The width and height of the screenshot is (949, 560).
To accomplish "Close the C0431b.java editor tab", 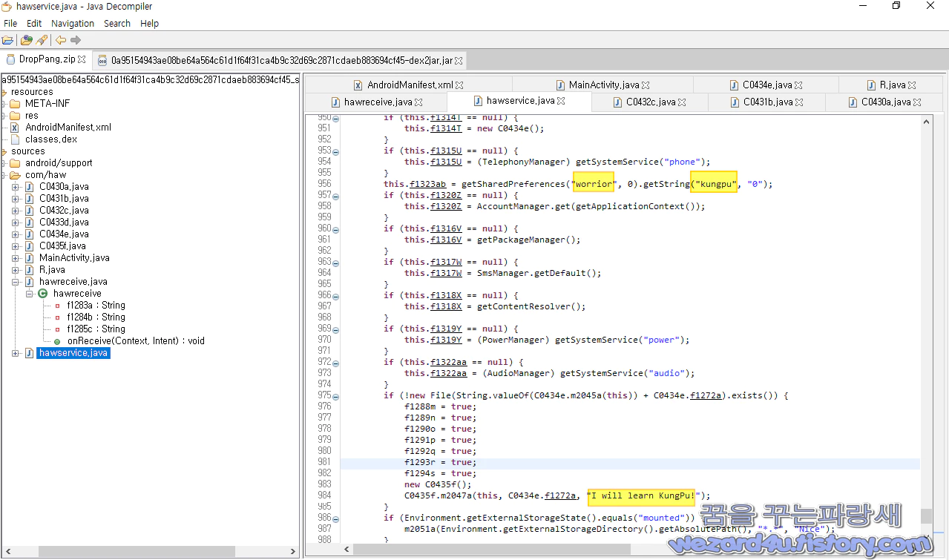I will click(799, 102).
